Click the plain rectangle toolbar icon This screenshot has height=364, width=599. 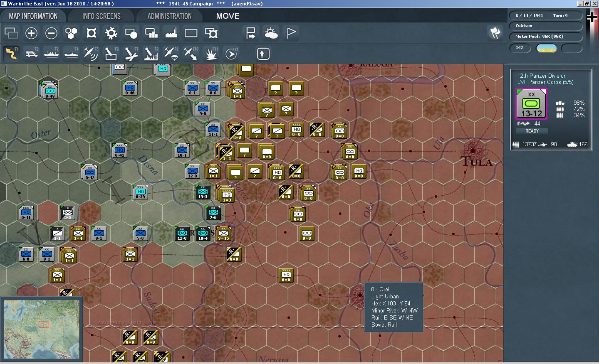pos(191,33)
